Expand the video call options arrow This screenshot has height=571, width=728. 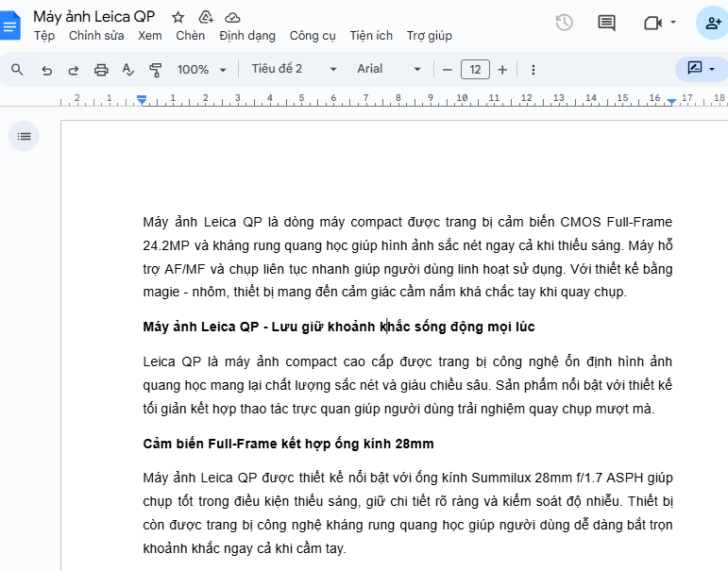tap(673, 23)
